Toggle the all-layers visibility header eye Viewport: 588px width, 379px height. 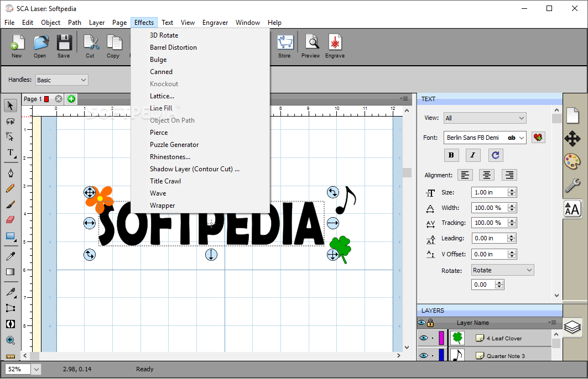point(422,323)
